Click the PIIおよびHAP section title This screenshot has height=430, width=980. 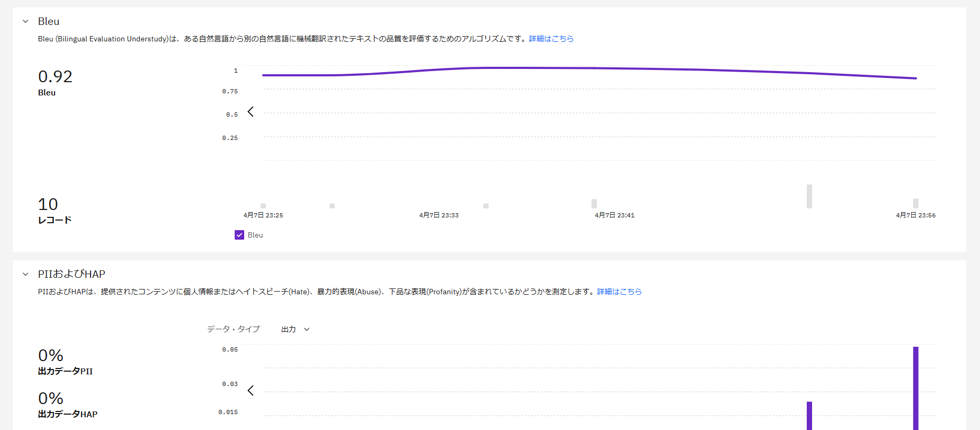(x=72, y=274)
